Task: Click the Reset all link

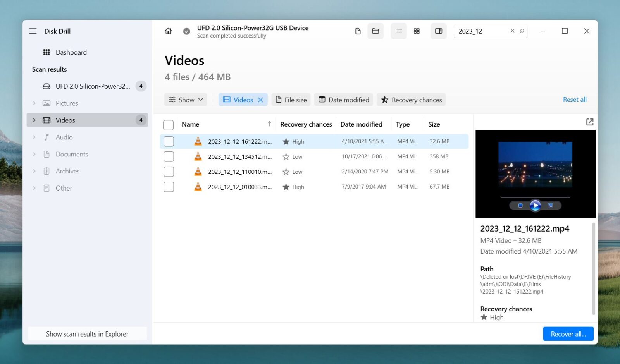Action: pos(575,100)
